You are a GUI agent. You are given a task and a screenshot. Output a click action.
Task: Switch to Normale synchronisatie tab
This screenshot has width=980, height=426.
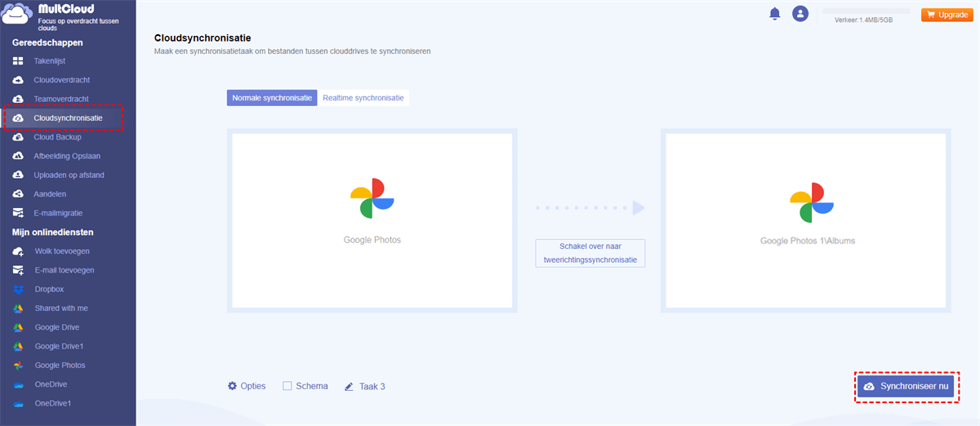click(272, 98)
